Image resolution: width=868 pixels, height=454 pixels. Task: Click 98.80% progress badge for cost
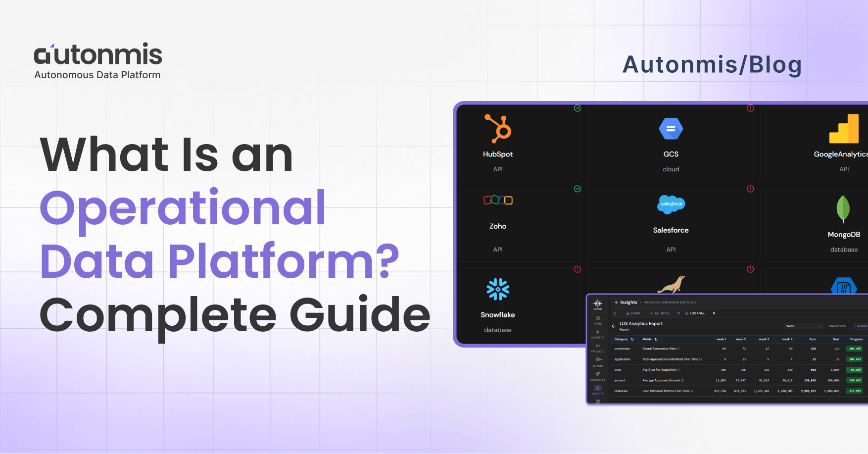click(855, 370)
